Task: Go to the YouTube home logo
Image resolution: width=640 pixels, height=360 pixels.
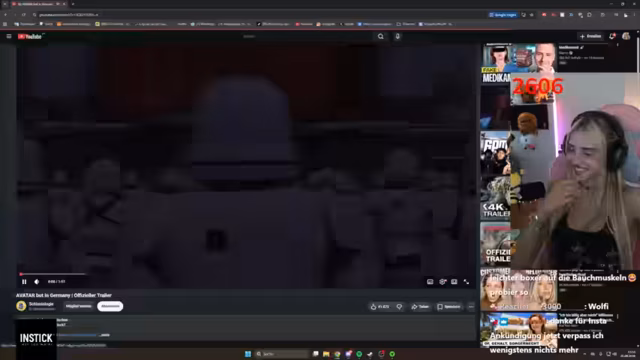Action: (30, 36)
